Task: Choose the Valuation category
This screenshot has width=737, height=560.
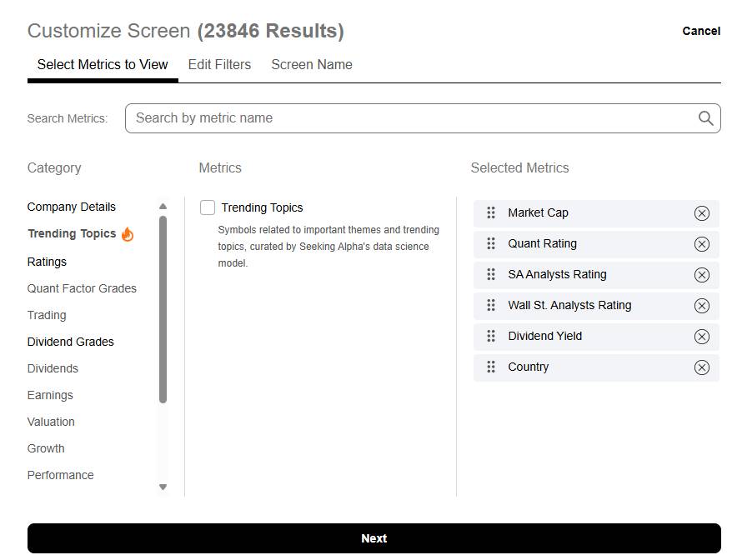Action: (x=51, y=422)
